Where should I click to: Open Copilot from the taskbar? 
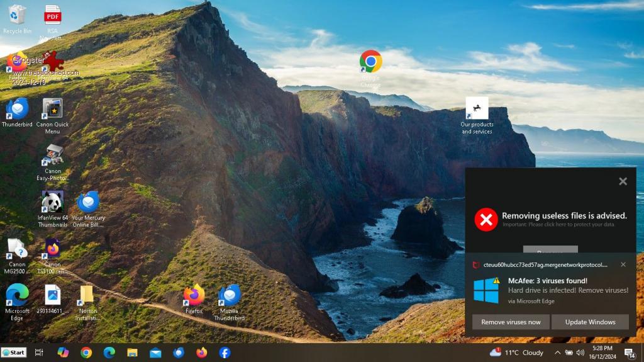point(63,353)
